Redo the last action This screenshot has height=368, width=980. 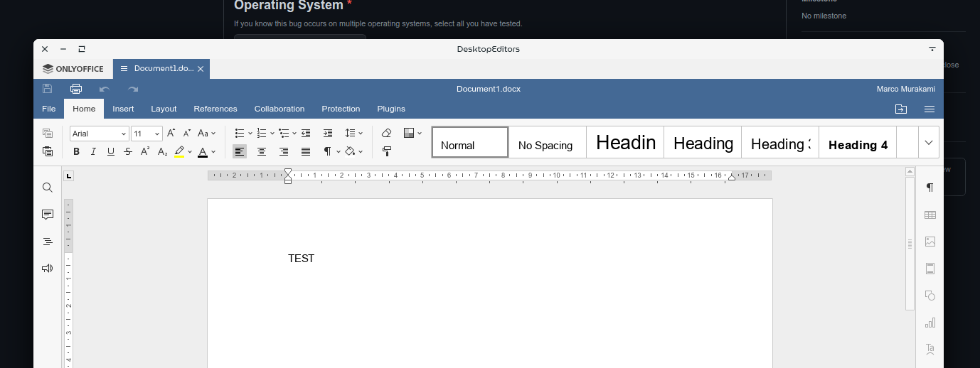133,89
